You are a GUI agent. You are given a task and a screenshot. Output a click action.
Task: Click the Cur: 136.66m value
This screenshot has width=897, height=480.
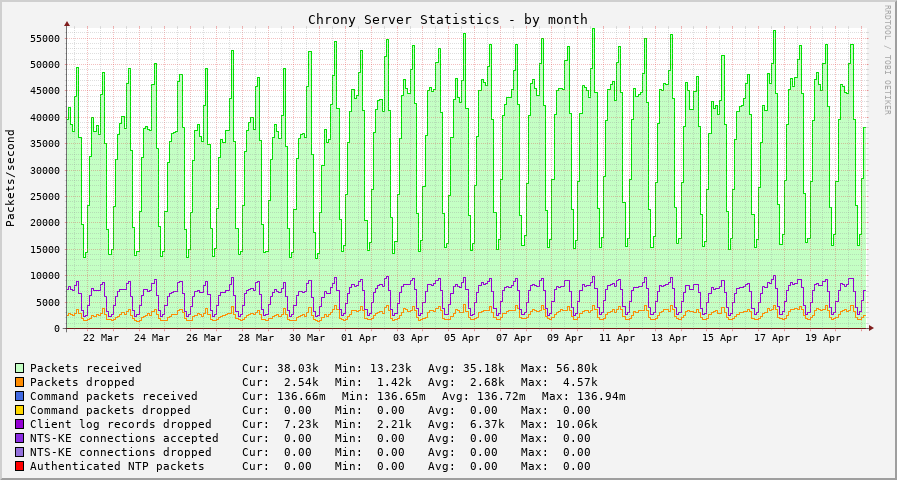click(284, 396)
